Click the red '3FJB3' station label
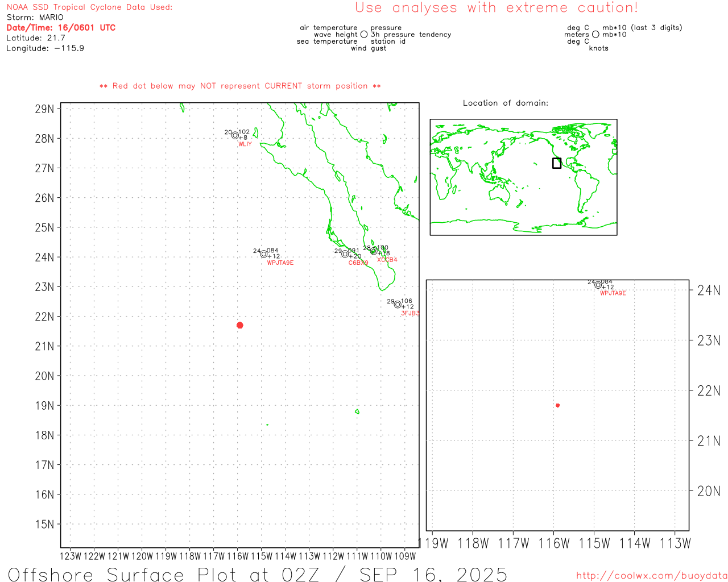Screen dimensions: 728x582 click(x=410, y=314)
